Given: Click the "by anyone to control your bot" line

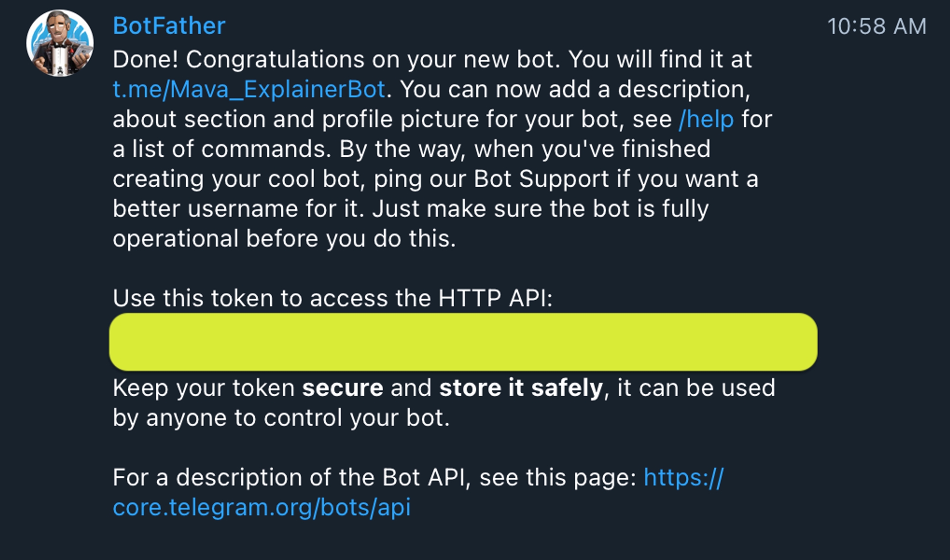Looking at the screenshot, I should coord(281,418).
